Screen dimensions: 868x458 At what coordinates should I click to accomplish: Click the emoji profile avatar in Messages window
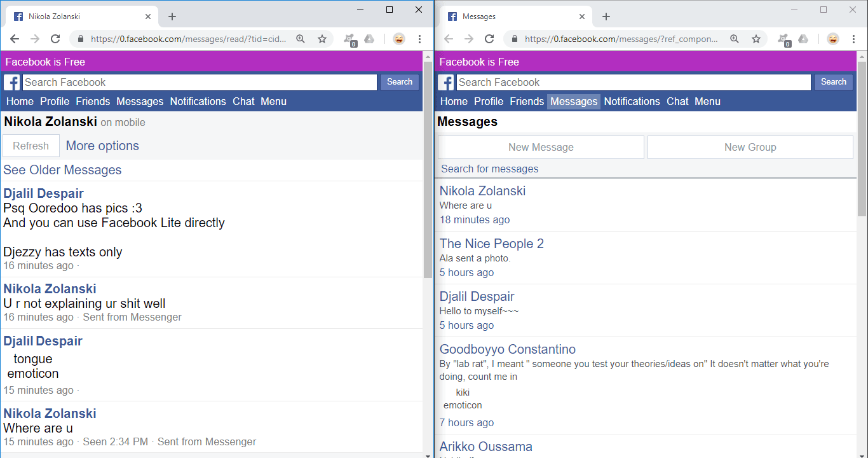tap(833, 39)
